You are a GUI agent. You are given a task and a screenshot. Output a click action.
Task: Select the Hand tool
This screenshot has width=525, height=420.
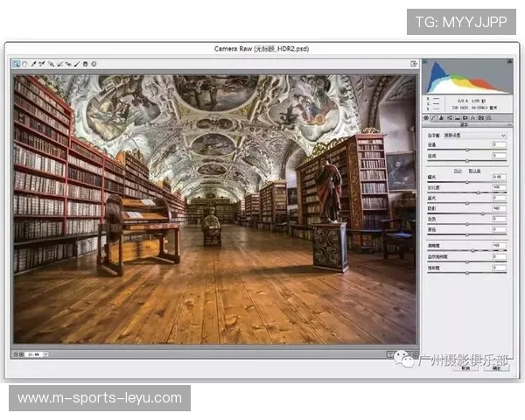(24, 64)
